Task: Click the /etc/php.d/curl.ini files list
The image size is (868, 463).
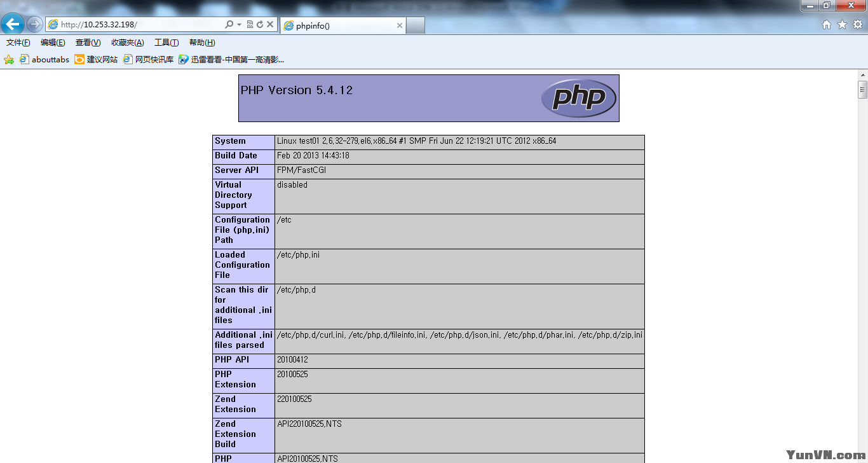Action: pos(459,335)
